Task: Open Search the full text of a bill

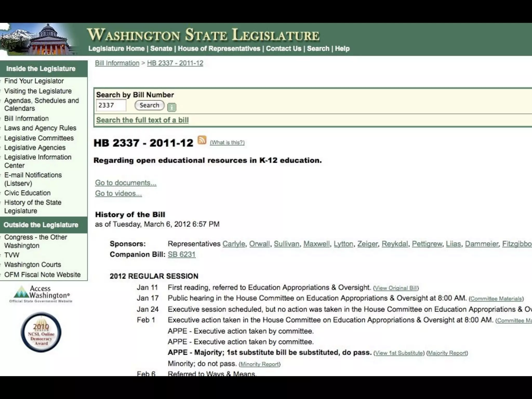Action: (x=142, y=120)
